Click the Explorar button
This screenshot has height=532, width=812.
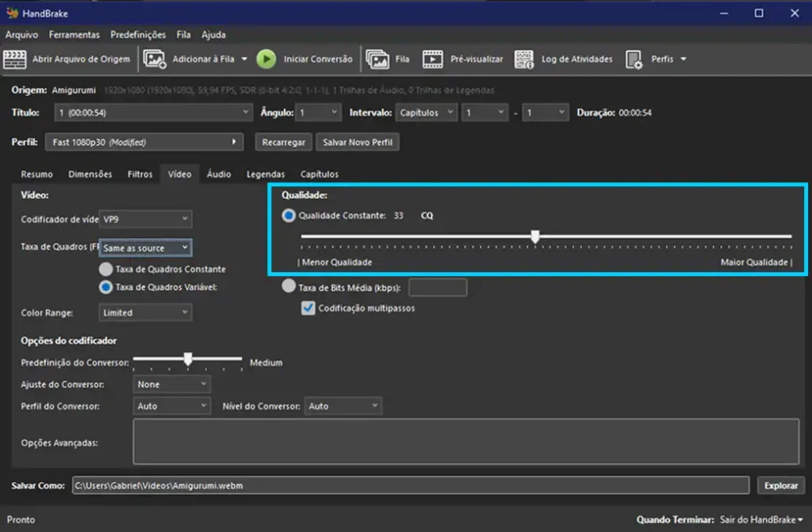[780, 485]
